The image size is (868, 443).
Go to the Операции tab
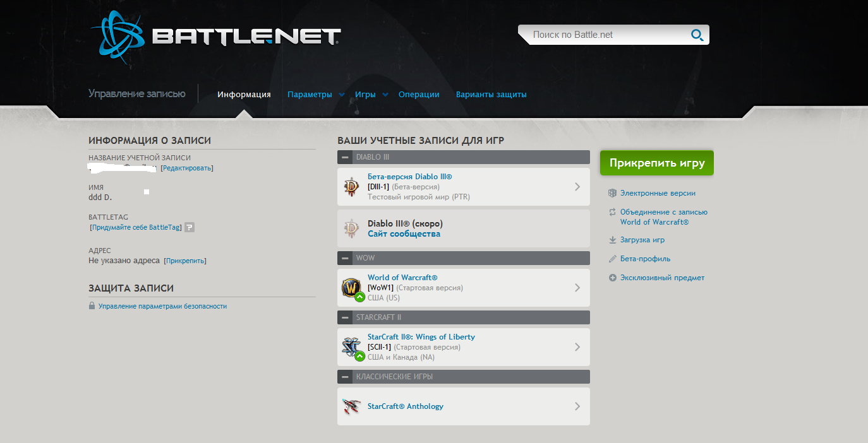[x=419, y=95]
